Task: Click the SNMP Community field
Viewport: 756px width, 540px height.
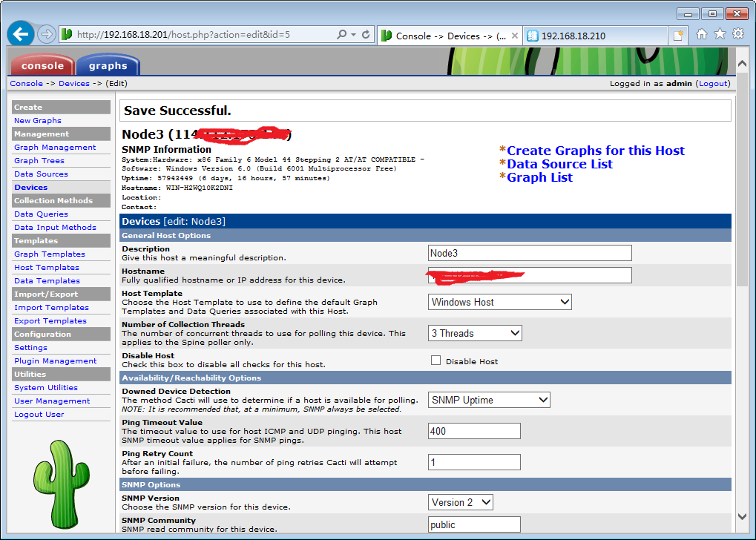Action: (x=474, y=524)
